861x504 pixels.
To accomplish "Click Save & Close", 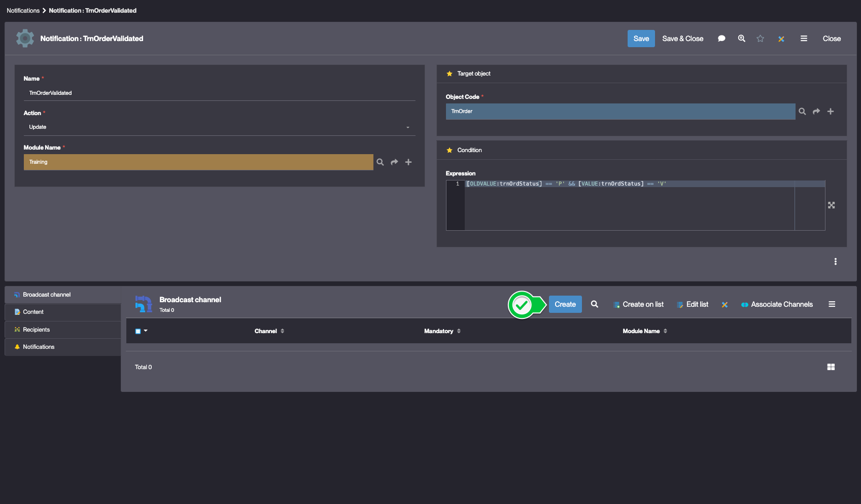I will point(682,39).
